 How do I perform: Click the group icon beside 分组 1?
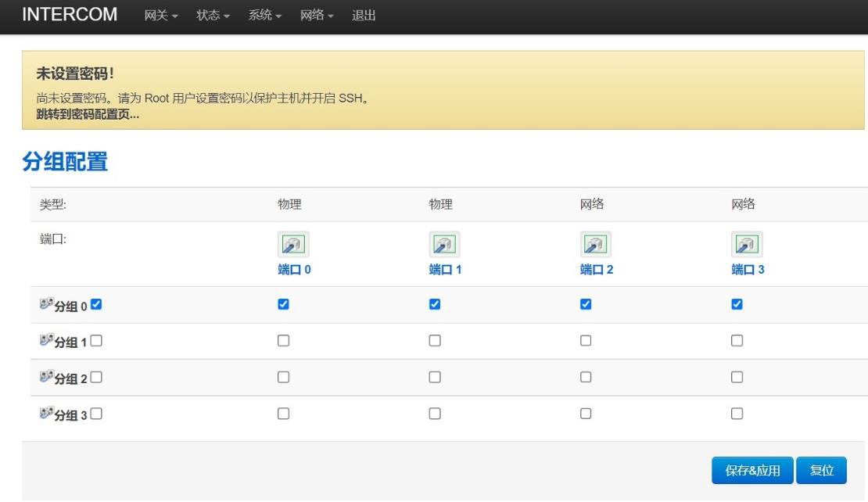pos(45,341)
